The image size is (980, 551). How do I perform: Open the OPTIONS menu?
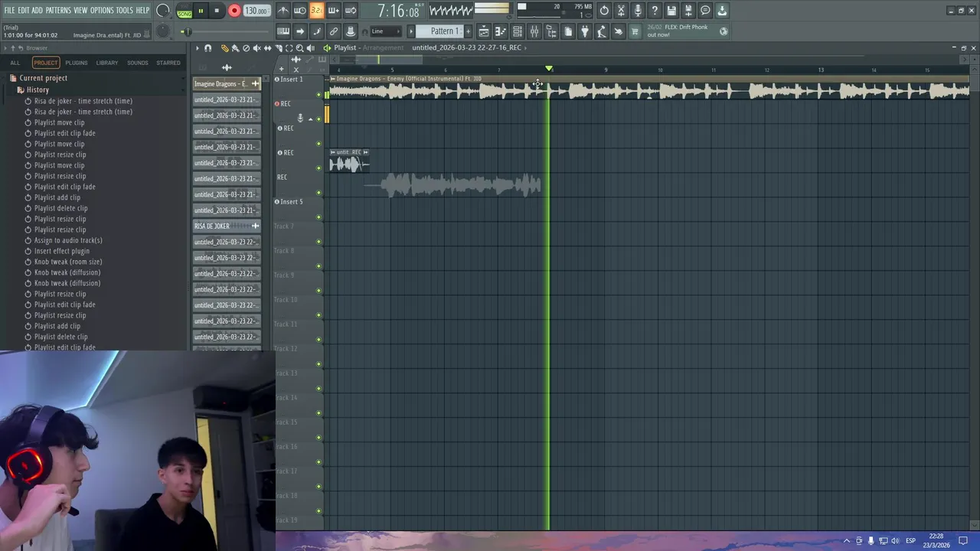102,10
